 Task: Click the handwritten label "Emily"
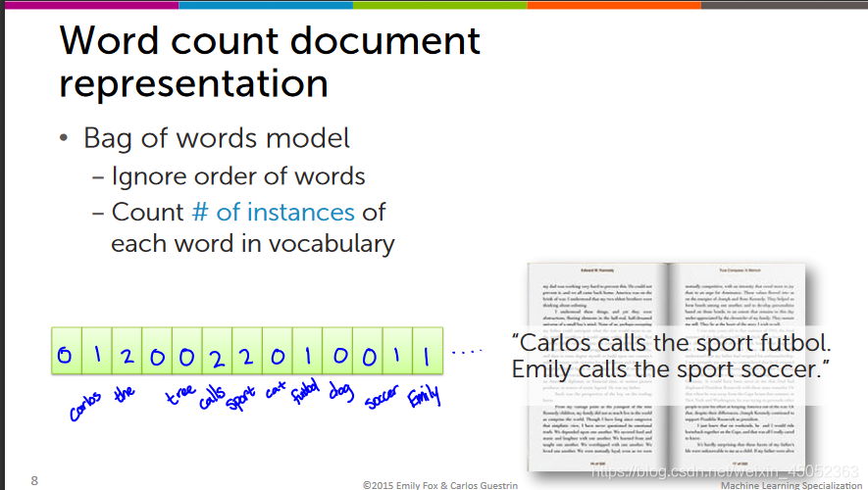click(x=424, y=396)
